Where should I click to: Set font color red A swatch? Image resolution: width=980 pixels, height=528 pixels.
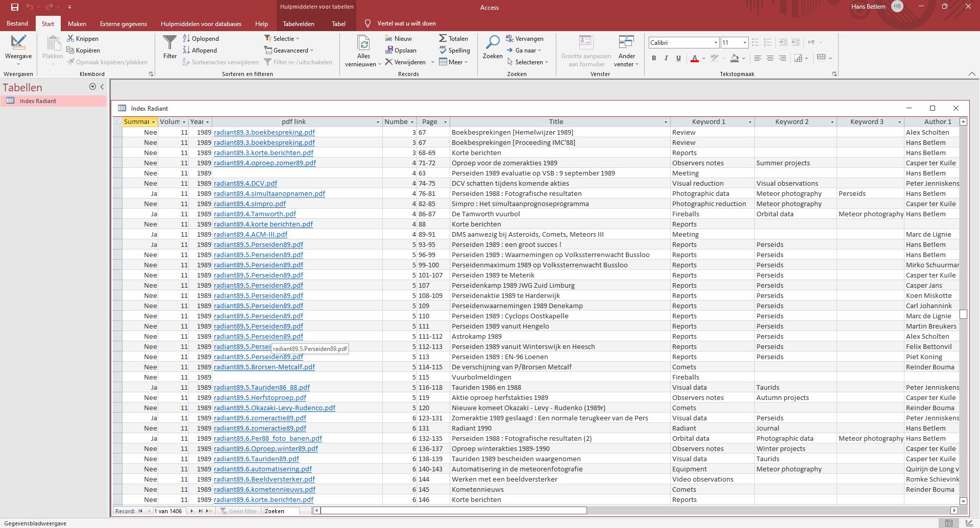tap(694, 58)
